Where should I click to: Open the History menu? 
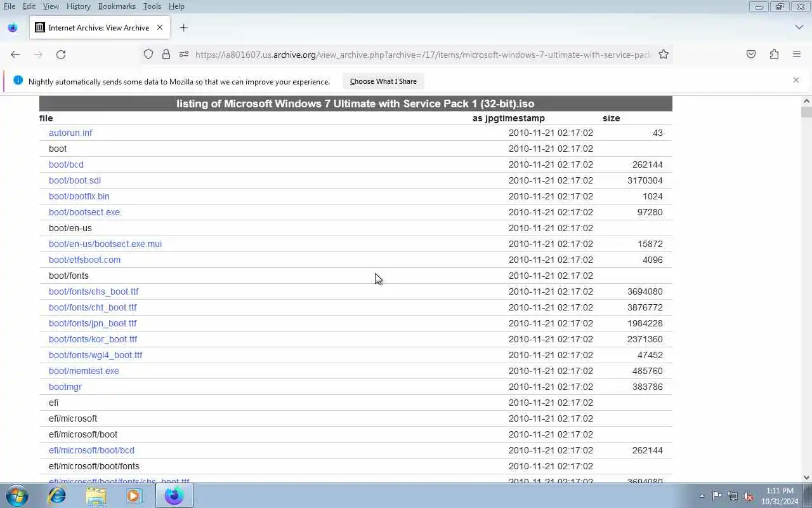click(x=78, y=6)
